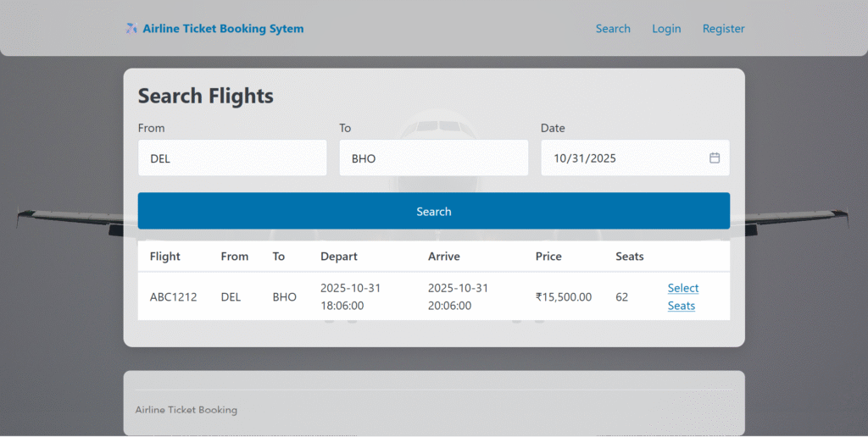
Task: Focus the To input containing BHO
Action: tap(433, 158)
